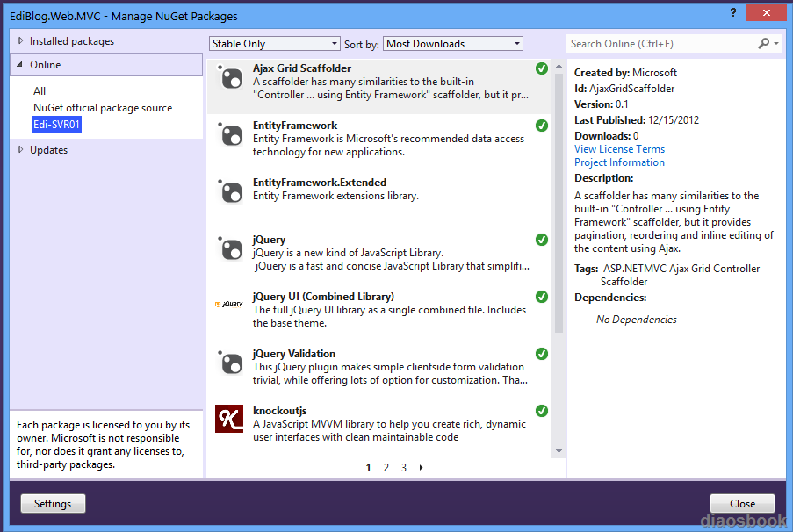The height and width of the screenshot is (532, 793).
Task: Click the jQuery package icon
Action: tap(230, 249)
